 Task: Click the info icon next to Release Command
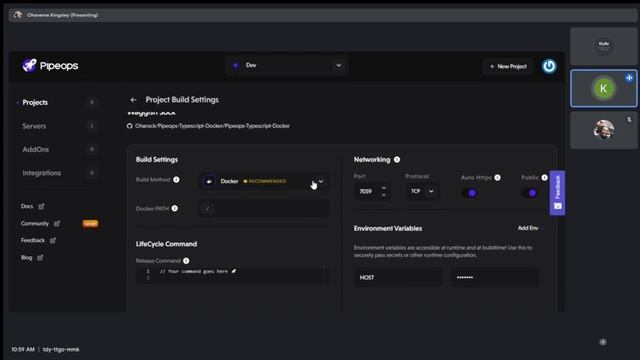186,260
